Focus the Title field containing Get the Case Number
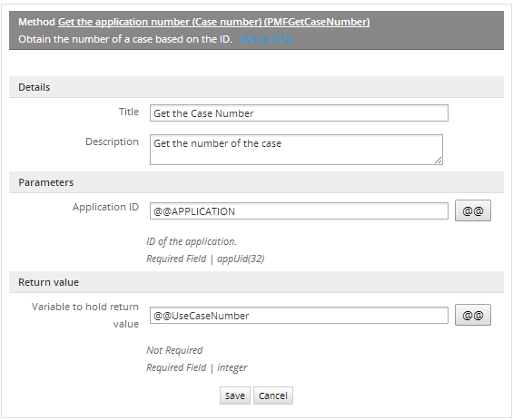513x420 pixels. (x=299, y=113)
